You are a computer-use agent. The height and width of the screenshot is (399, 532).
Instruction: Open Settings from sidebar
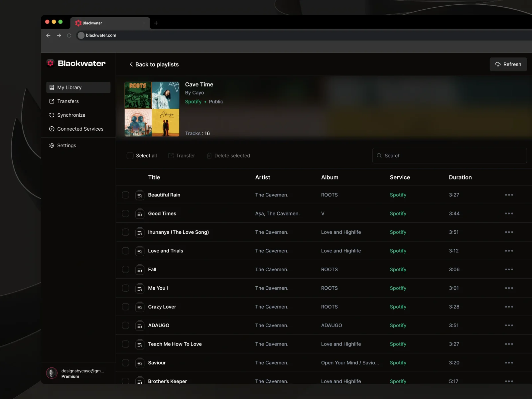(78, 145)
